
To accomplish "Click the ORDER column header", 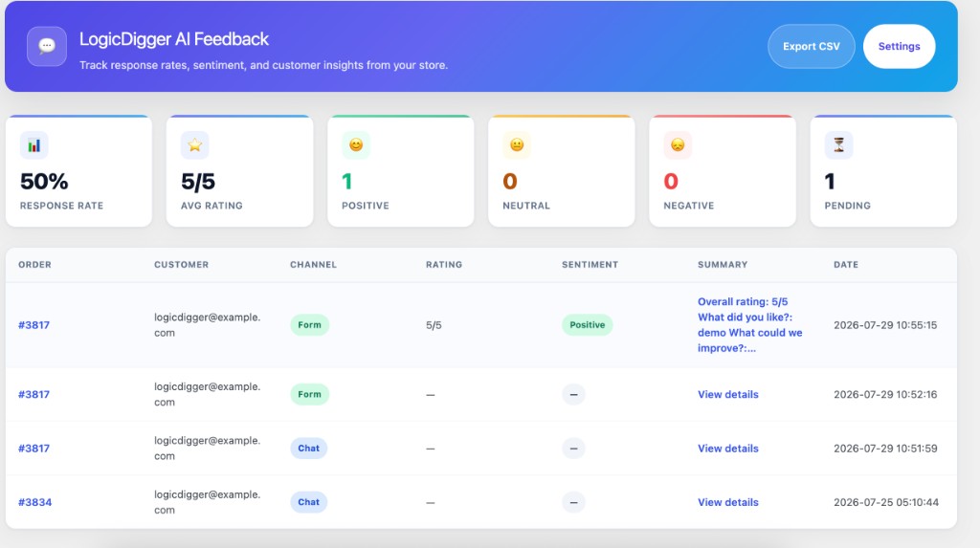I will [35, 264].
